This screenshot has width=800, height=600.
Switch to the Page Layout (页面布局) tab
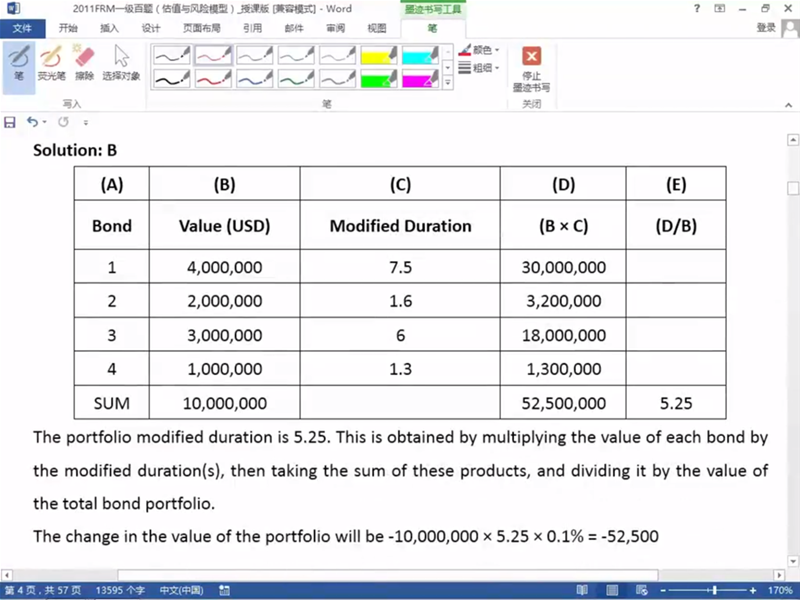click(x=204, y=28)
